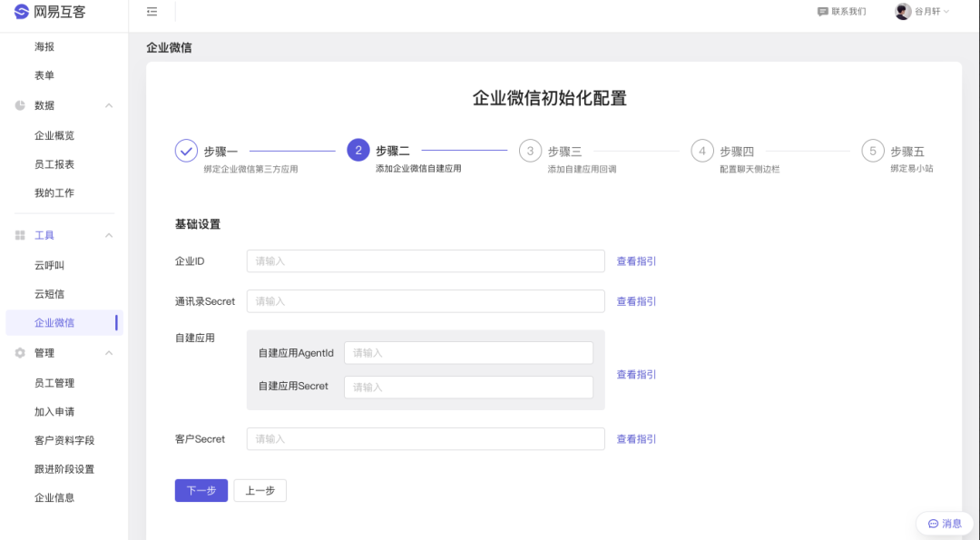The height and width of the screenshot is (540, 980).
Task: Open 海报 in the sidebar
Action: (x=44, y=47)
